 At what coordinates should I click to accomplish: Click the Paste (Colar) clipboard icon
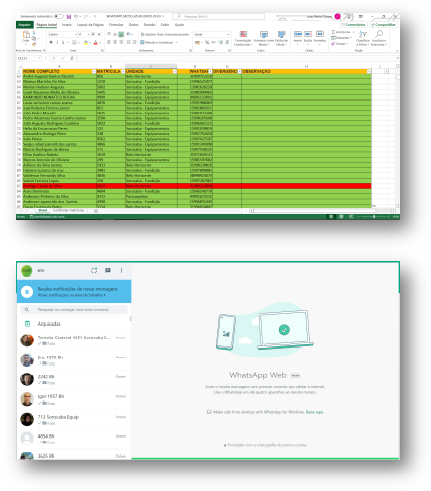[x=26, y=34]
